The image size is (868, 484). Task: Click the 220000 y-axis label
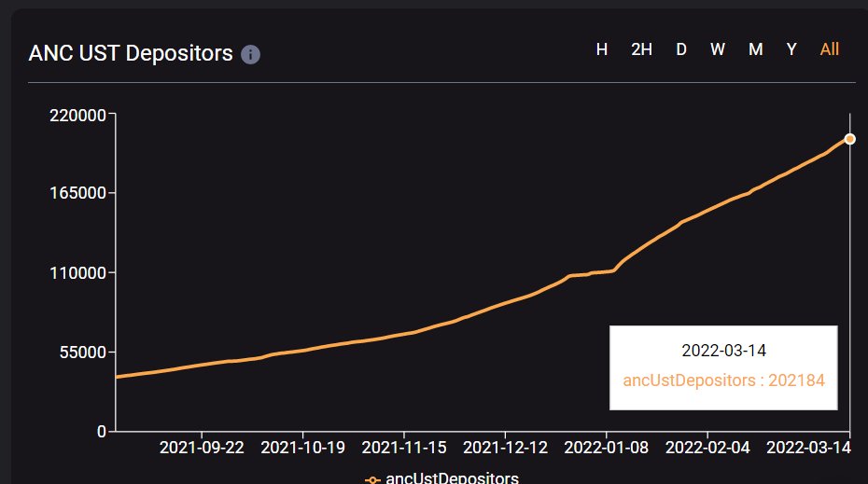click(78, 115)
